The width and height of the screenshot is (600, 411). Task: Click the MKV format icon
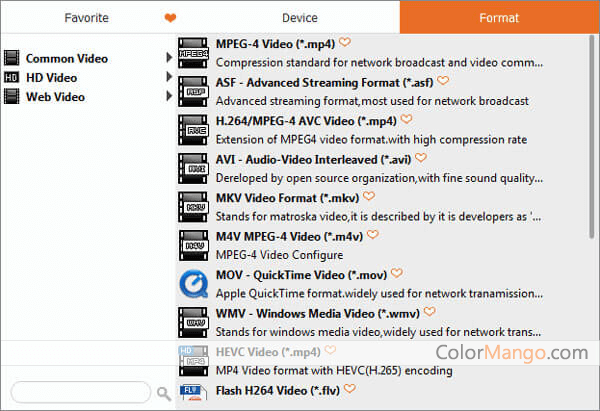[193, 207]
